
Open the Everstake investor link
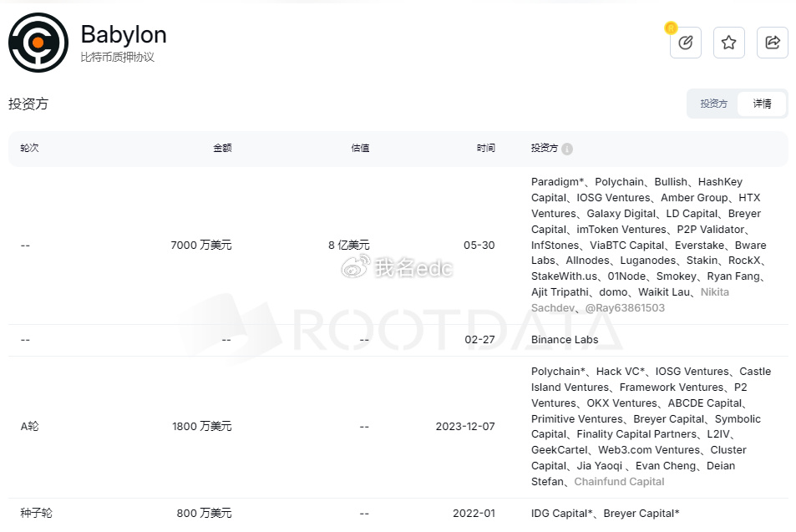pyautogui.click(x=700, y=246)
